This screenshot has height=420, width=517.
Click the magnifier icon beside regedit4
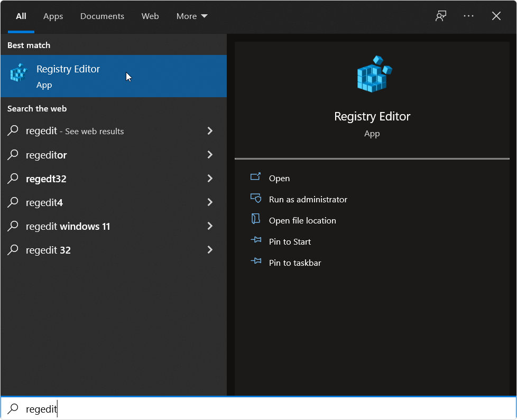click(x=13, y=202)
